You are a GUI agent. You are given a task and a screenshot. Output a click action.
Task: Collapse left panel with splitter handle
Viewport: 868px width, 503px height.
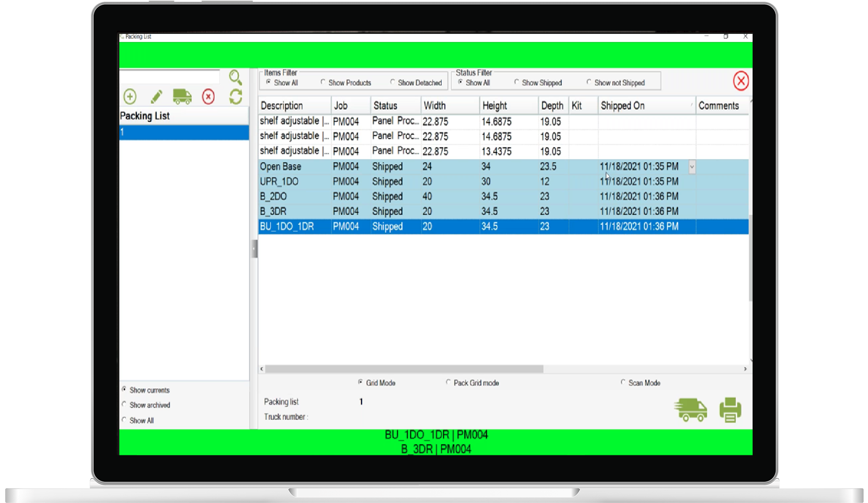click(x=254, y=249)
